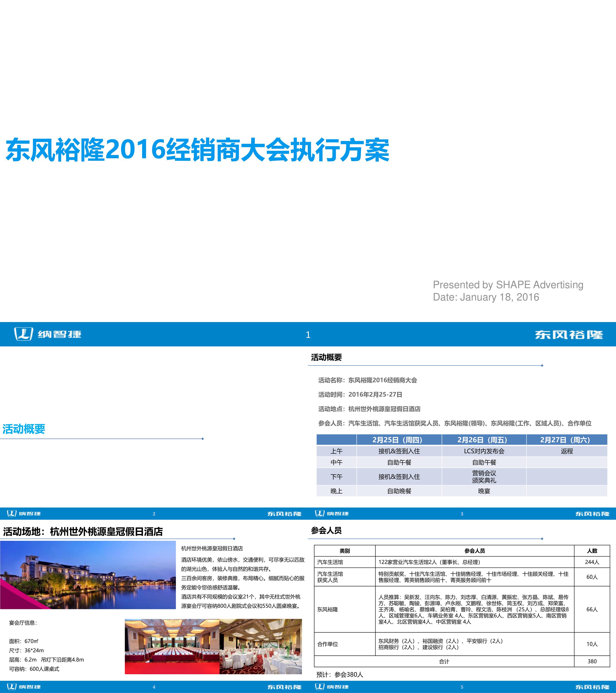This screenshot has width=616, height=693.
Task: Click the 宴会厅信息 label
Action: click(x=23, y=622)
